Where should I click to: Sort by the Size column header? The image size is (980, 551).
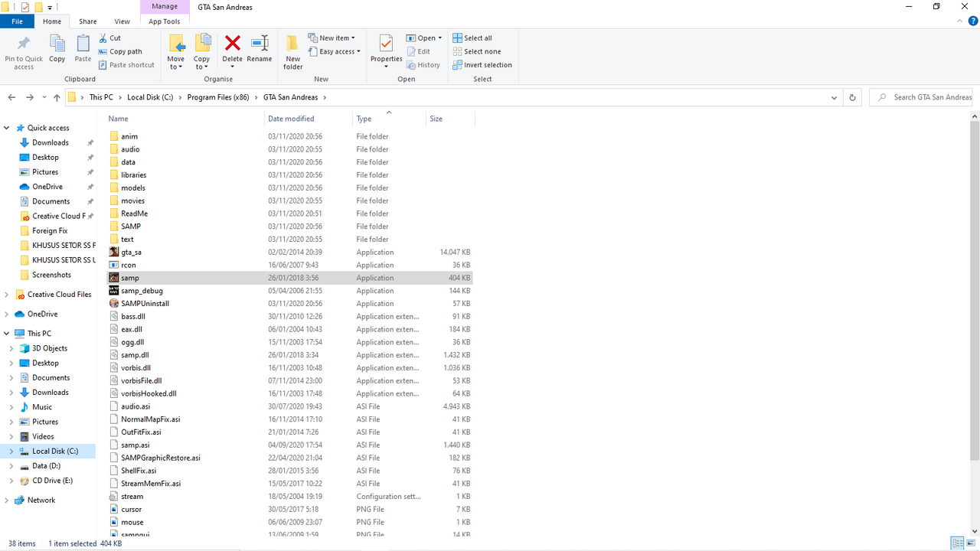(x=450, y=119)
